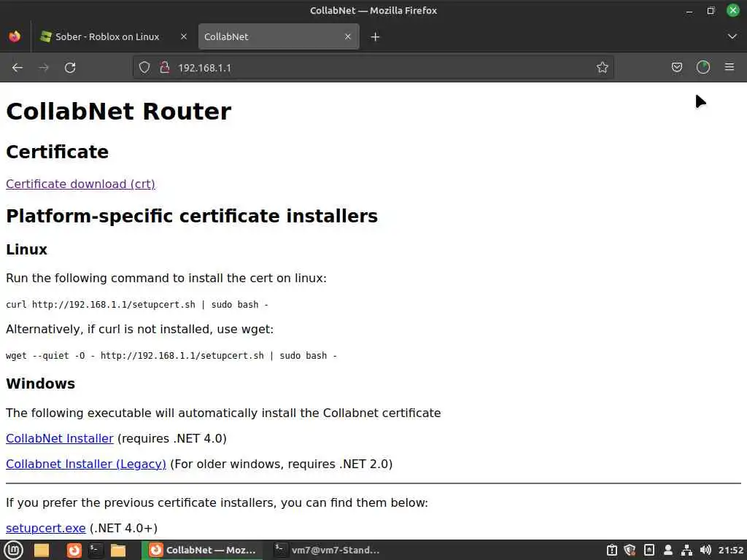
Task: Open Firefox View pinned icon
Action: pos(15,36)
